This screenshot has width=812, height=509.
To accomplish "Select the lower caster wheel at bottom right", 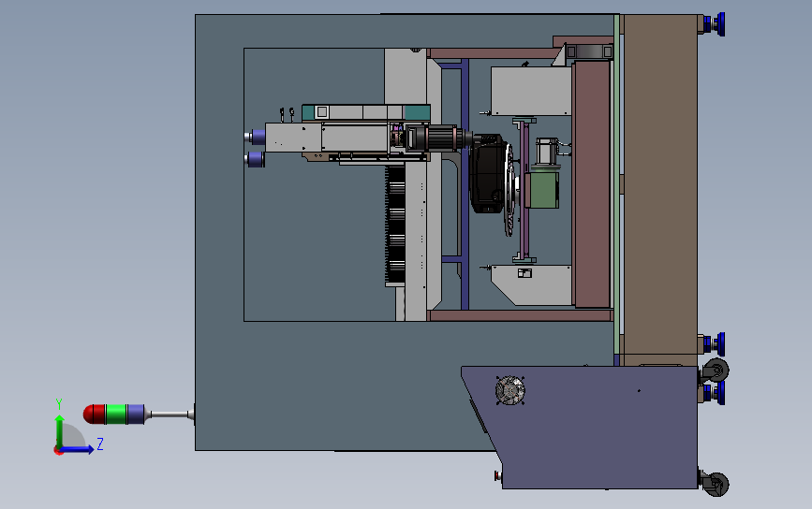I will [x=716, y=484].
